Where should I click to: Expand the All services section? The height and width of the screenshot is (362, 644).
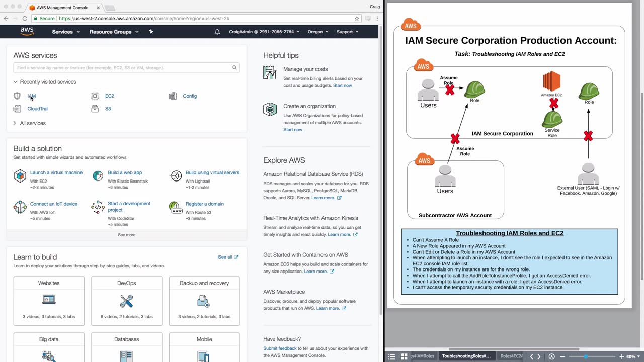30,123
